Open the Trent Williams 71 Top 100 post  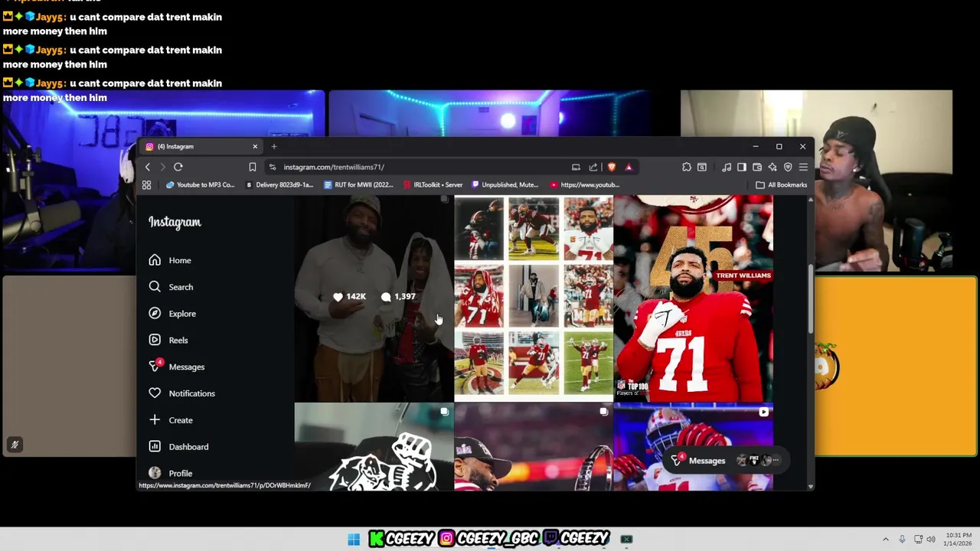694,298
